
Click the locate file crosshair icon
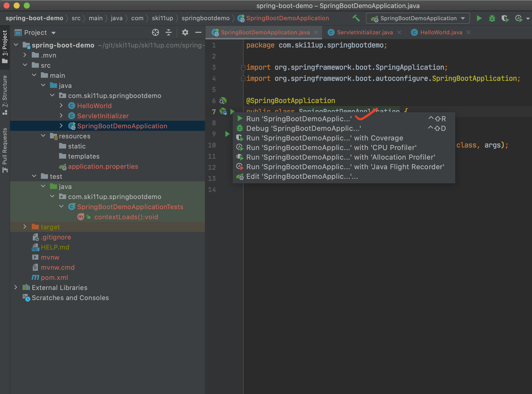pos(155,32)
